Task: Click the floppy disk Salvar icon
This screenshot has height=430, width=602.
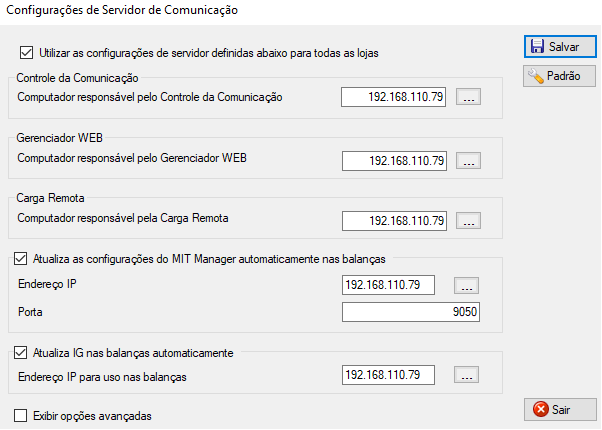Action: click(537, 47)
